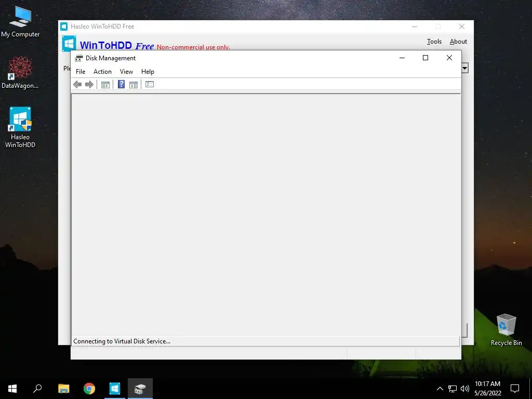Open the notification center icon
Screen dimensions: 532x399
pyautogui.click(x=515, y=389)
